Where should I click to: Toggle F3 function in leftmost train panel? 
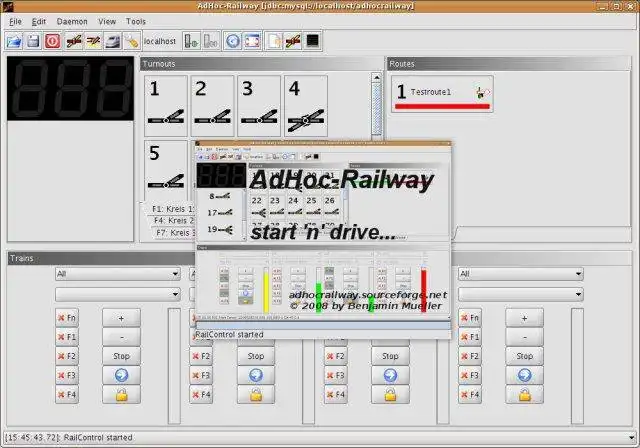coord(67,375)
